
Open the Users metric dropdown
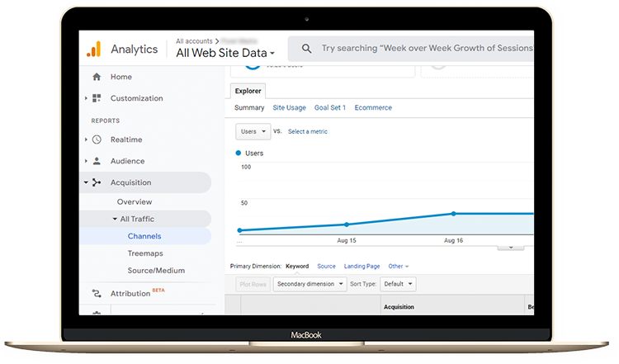[253, 131]
